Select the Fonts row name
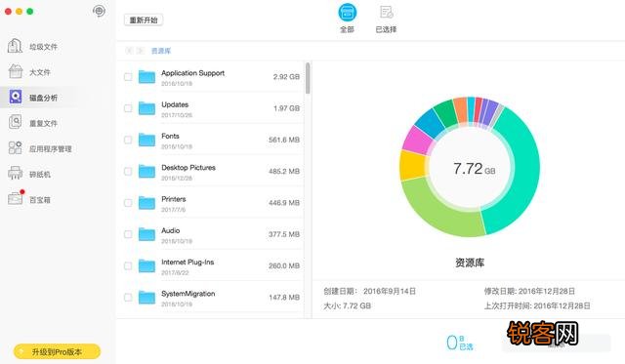This screenshot has height=364, width=625. (170, 137)
